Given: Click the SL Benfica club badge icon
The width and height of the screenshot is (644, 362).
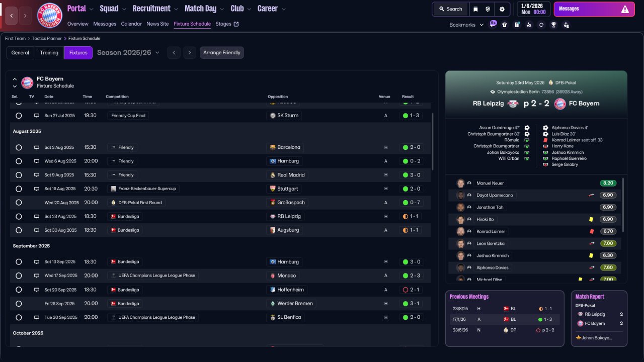Looking at the screenshot, I should 273,317.
